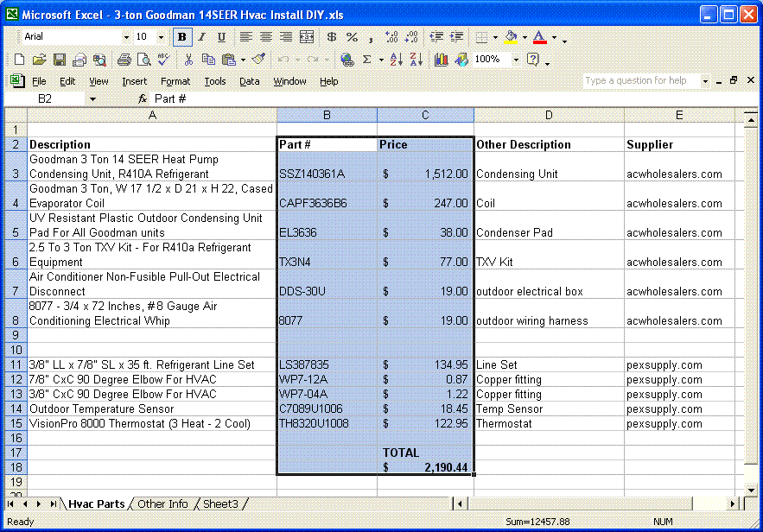Image resolution: width=763 pixels, height=532 pixels.
Task: Click Decrease Decimal icon
Action: click(x=411, y=37)
